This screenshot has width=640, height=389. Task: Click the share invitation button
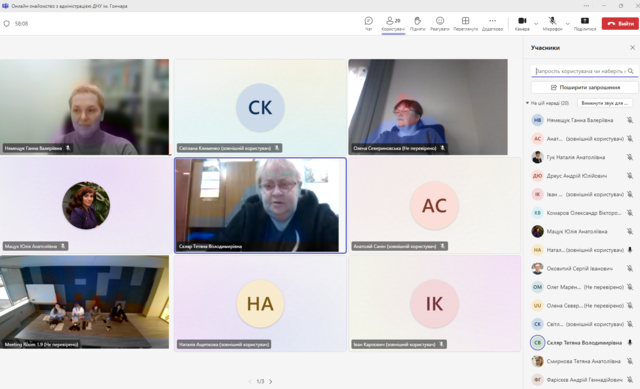coord(584,87)
